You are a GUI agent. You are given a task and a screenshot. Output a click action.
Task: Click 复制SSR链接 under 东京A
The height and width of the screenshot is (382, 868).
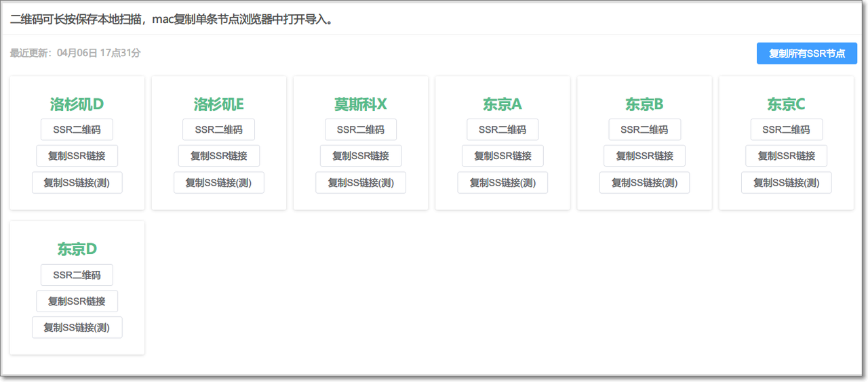502,156
